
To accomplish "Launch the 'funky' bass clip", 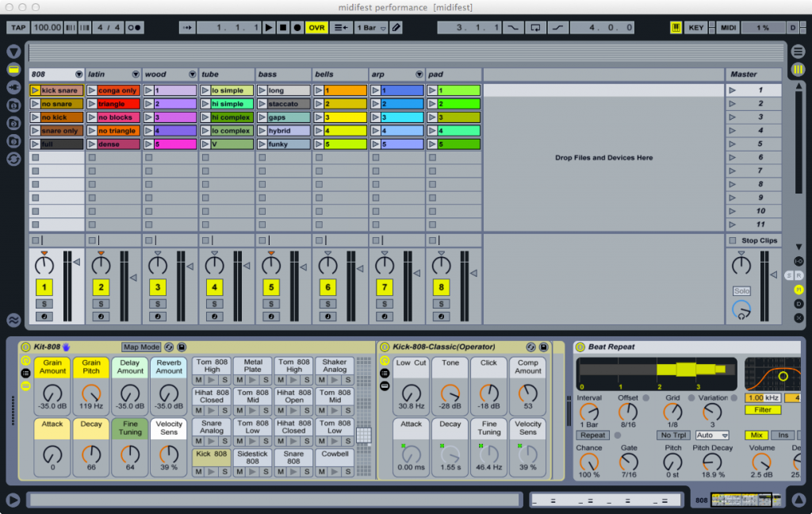I will coord(262,144).
